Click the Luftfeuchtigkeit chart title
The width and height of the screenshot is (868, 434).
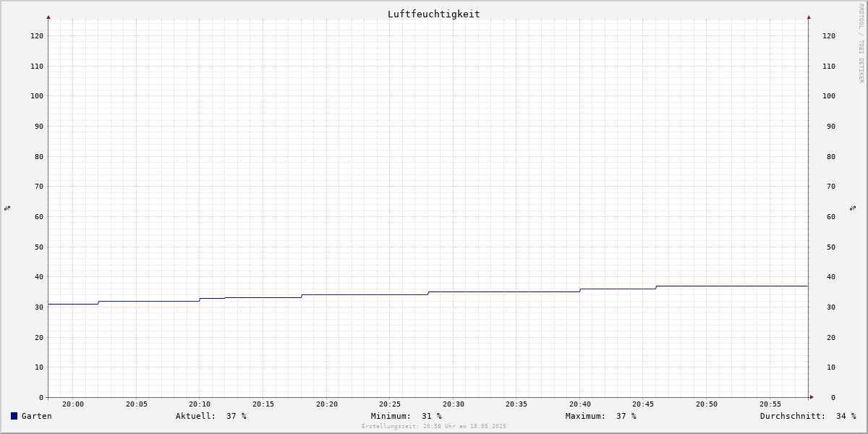pos(434,14)
